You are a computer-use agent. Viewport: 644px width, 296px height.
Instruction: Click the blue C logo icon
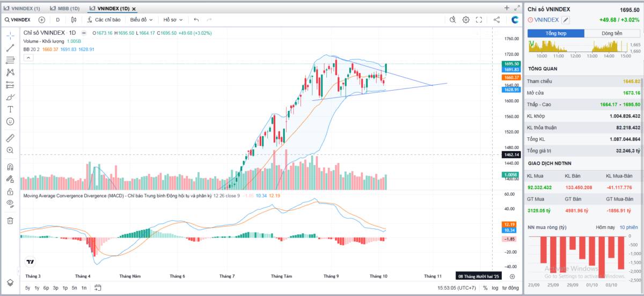[515, 20]
